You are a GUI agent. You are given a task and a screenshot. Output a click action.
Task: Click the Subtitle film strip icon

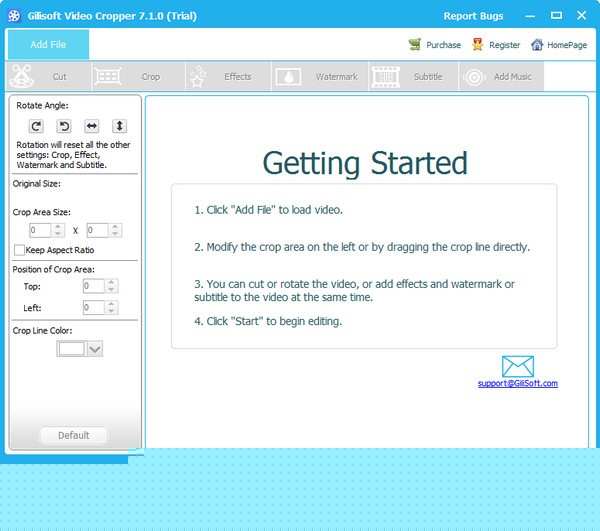coord(385,77)
